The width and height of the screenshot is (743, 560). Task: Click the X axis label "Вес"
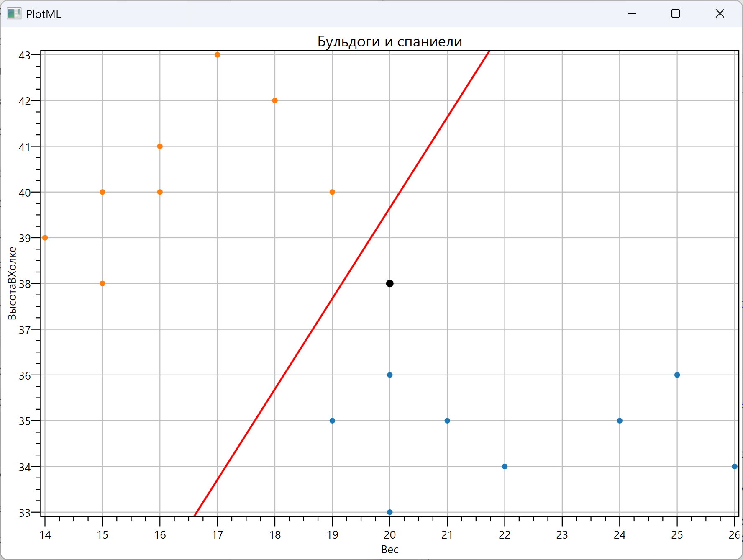(x=389, y=550)
